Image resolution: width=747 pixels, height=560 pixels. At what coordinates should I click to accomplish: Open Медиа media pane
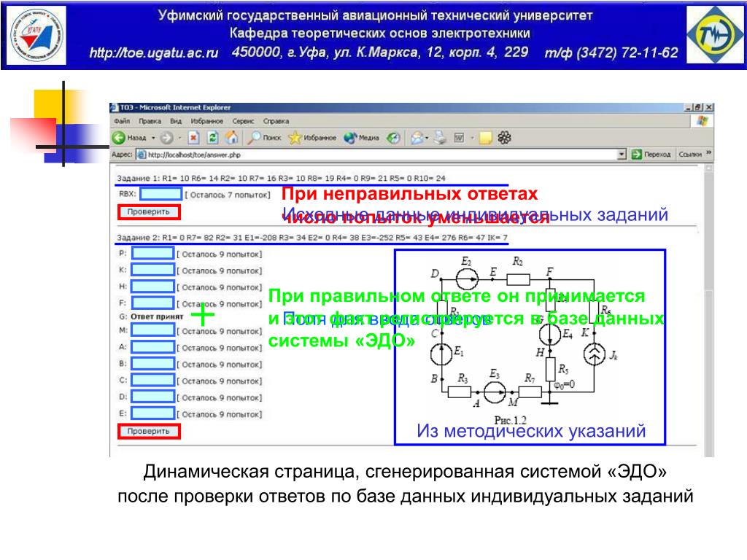click(x=362, y=138)
